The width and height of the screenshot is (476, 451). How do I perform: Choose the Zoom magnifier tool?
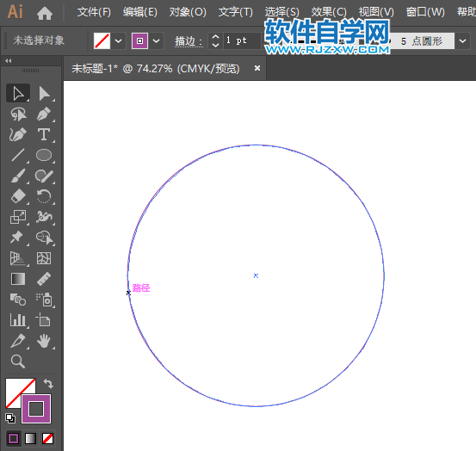[x=18, y=361]
